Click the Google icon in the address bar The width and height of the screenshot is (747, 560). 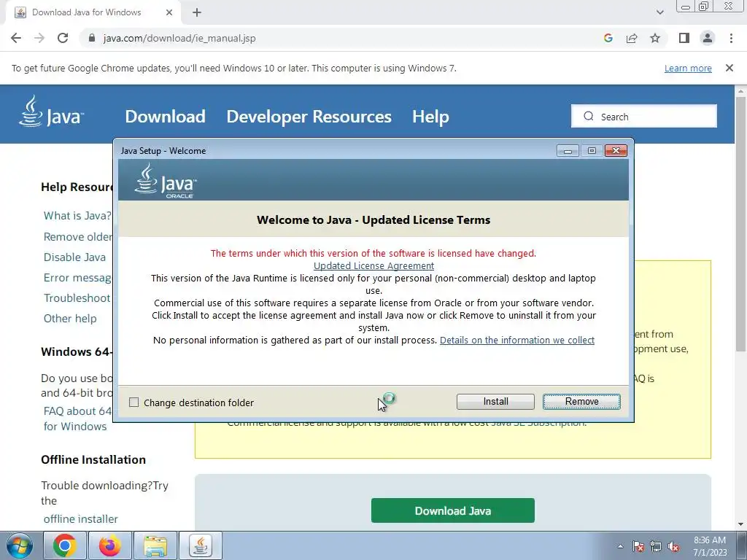pyautogui.click(x=608, y=38)
